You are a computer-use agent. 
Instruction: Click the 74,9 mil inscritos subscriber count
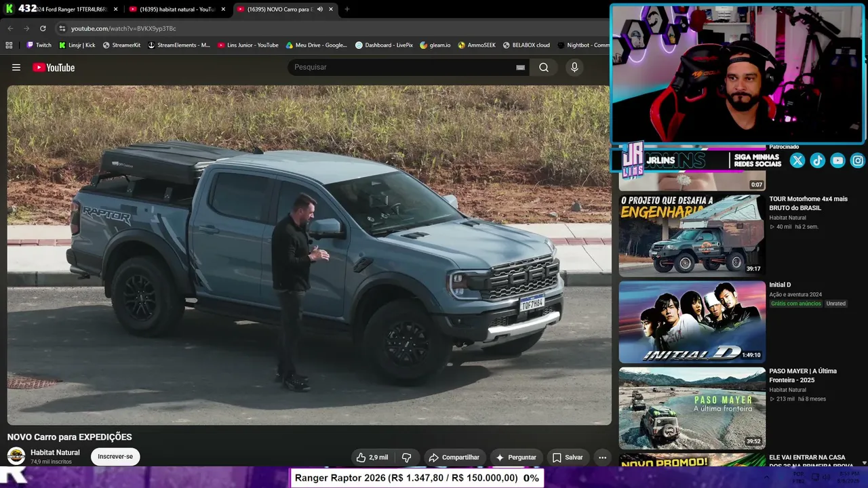[51, 462]
